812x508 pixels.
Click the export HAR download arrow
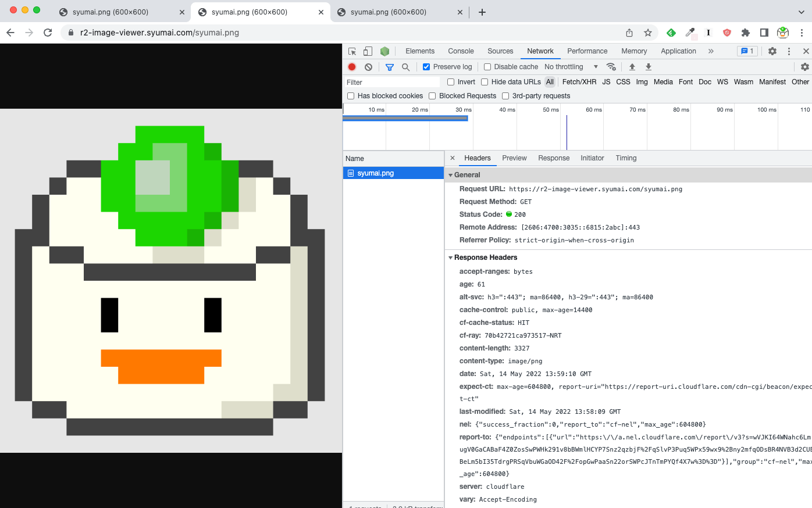[x=649, y=67]
